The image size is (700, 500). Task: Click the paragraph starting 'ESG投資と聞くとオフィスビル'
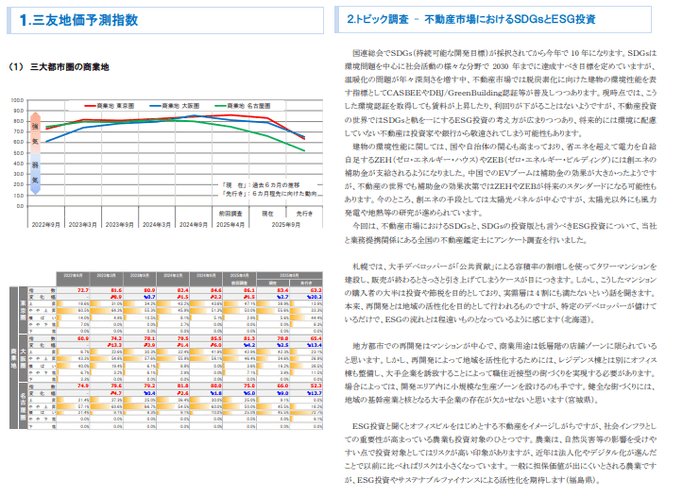pos(500,453)
